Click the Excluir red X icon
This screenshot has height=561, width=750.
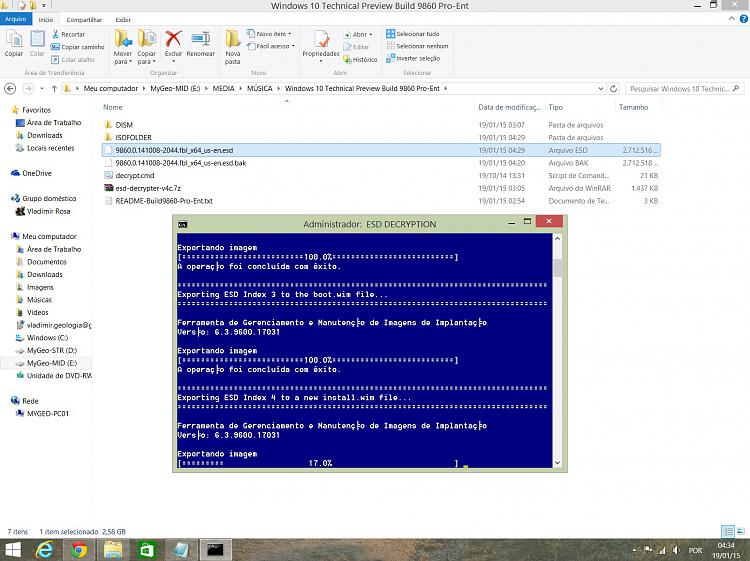tap(173, 38)
